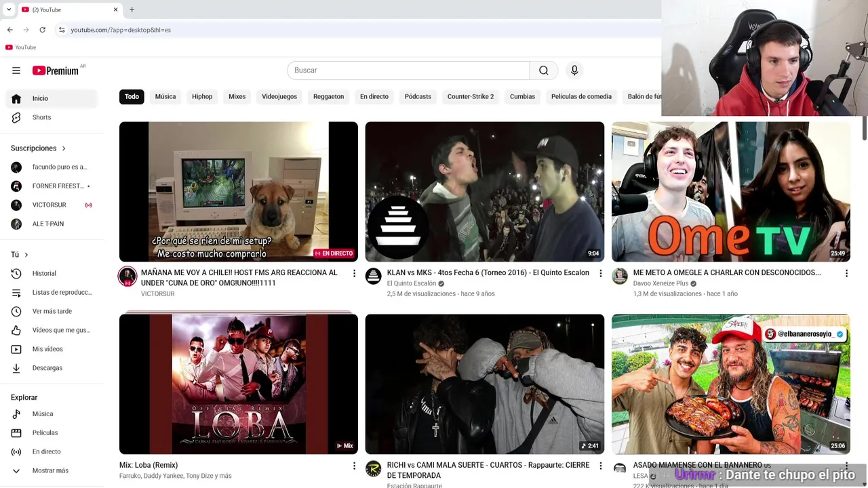Click the page vertical scrollbar
This screenshot has width=868, height=488.
(865, 129)
